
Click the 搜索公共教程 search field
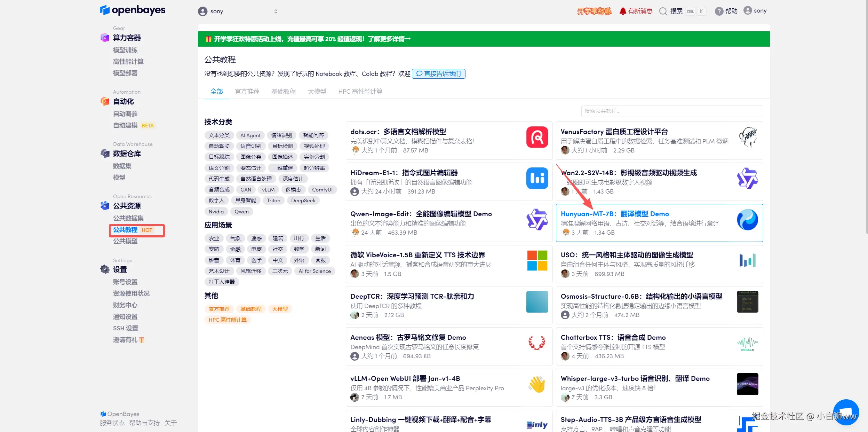pos(671,111)
